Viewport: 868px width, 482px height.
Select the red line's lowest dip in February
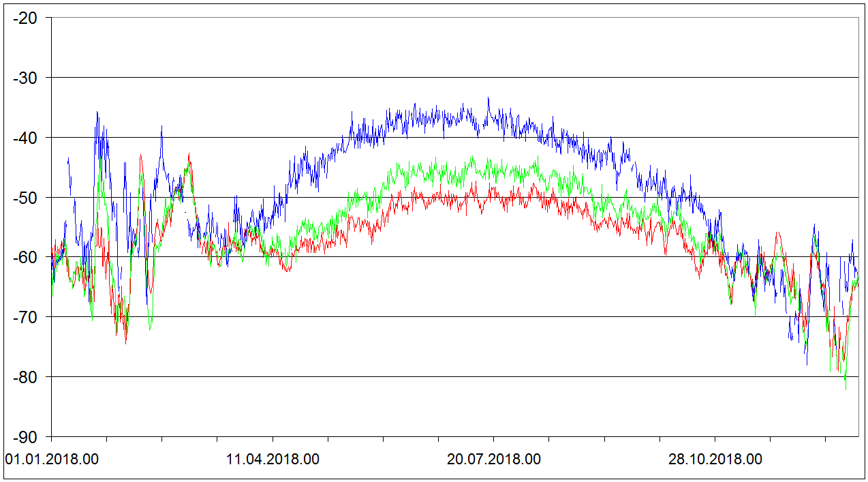125,342
